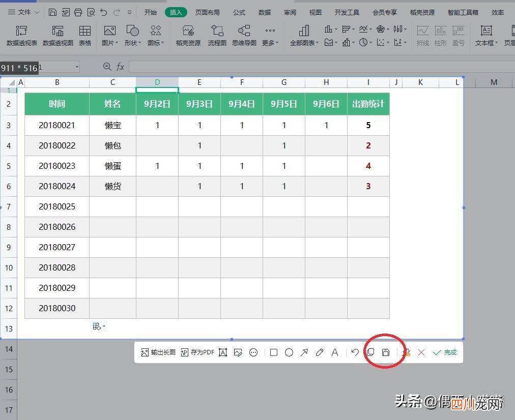Click 存为PDF save as PDF button
Image resolution: width=515 pixels, height=420 pixels.
pos(198,352)
